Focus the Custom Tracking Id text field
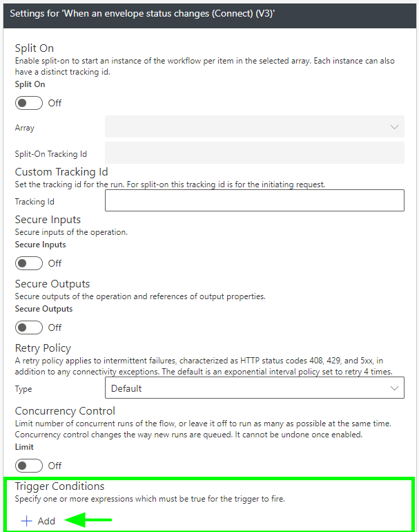 click(254, 201)
